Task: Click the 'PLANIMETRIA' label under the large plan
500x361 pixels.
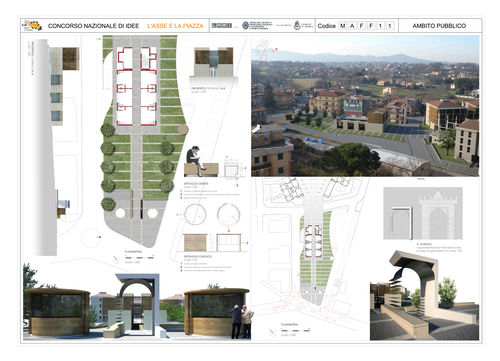Action: pyautogui.click(x=133, y=252)
